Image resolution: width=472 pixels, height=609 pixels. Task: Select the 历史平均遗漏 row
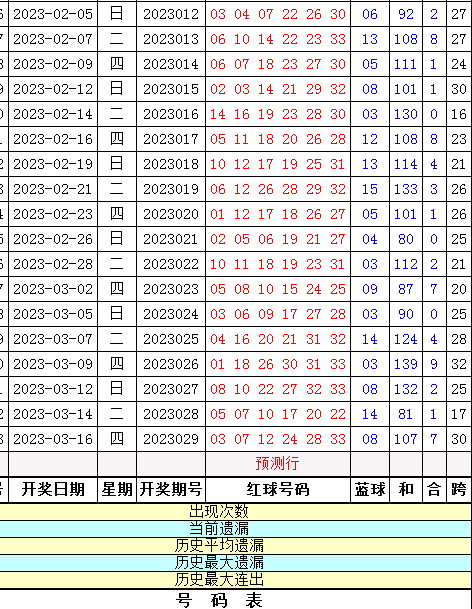coord(236,546)
